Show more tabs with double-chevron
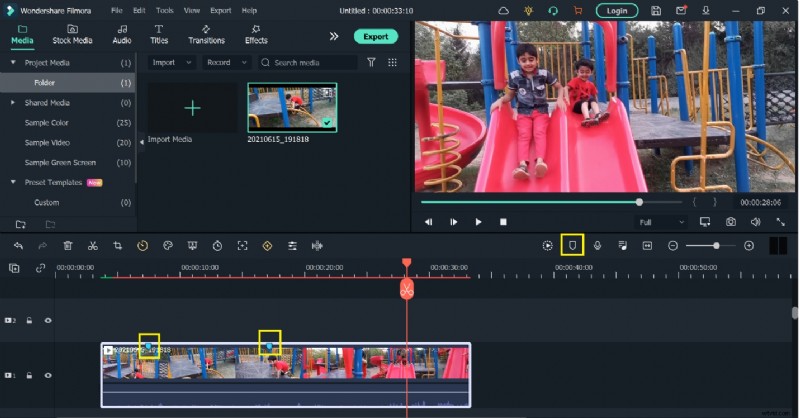The image size is (800, 418). [x=334, y=36]
